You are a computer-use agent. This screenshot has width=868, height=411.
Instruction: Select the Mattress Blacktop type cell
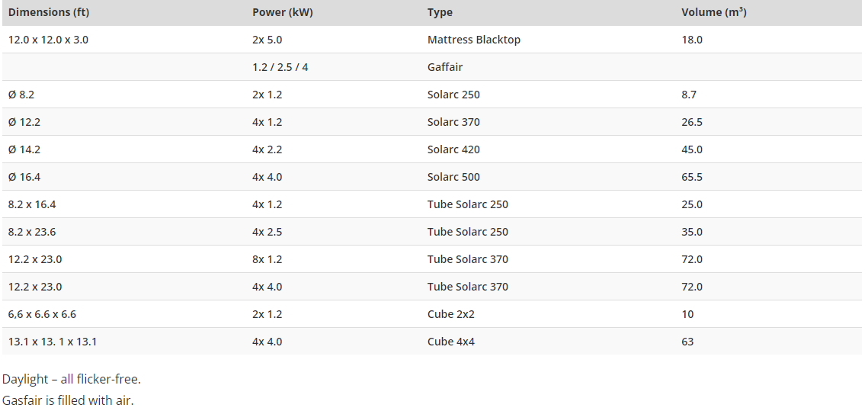(x=474, y=40)
